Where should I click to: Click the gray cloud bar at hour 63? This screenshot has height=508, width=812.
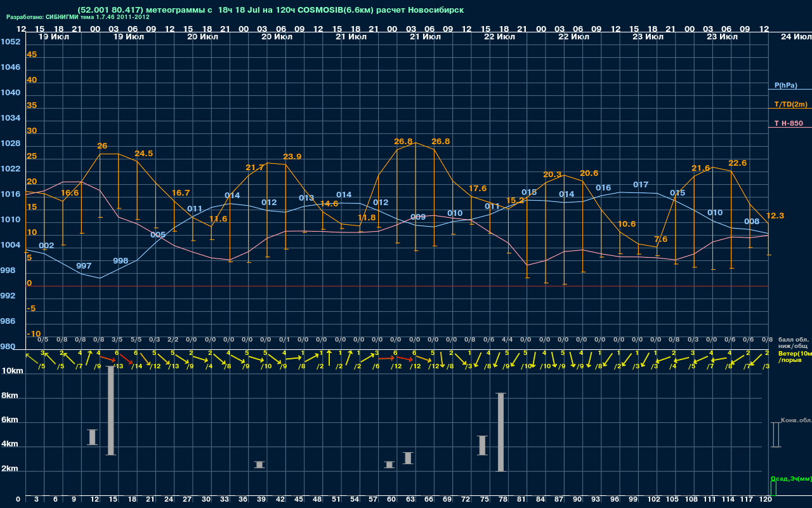click(408, 458)
